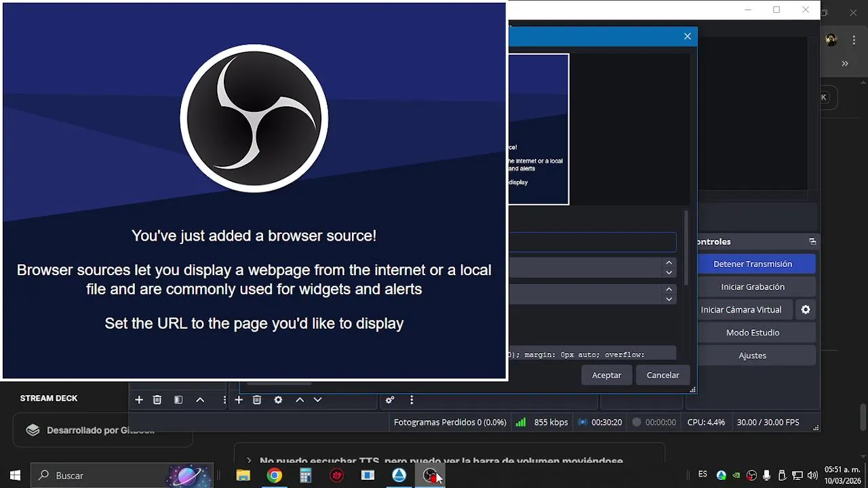868x488 pixels.
Task: Undock the Controles panel icon
Action: (x=812, y=241)
